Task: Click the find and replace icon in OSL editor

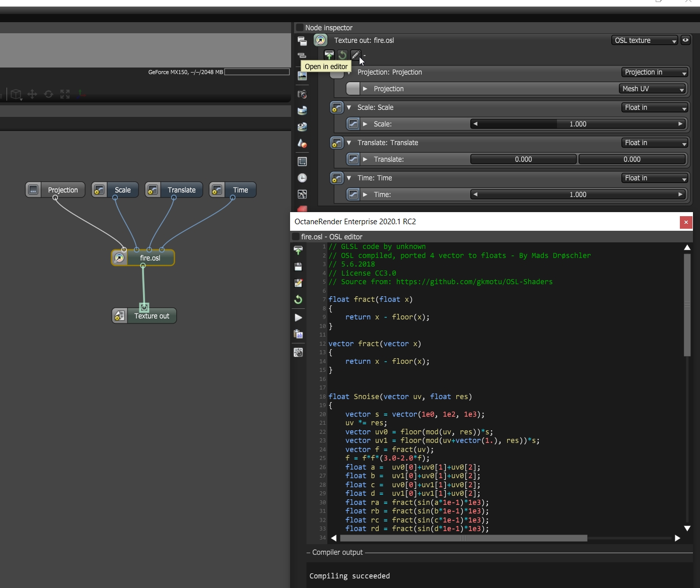Action: click(298, 334)
